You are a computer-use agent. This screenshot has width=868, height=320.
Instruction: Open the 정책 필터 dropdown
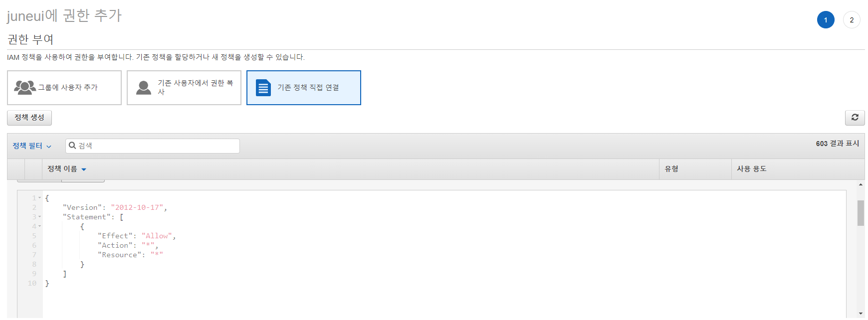tap(32, 146)
